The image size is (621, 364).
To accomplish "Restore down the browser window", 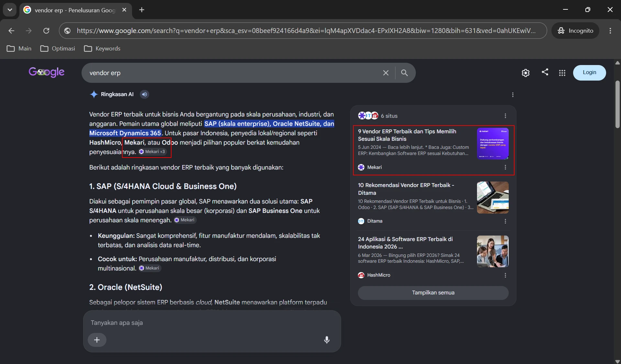I will (x=588, y=10).
